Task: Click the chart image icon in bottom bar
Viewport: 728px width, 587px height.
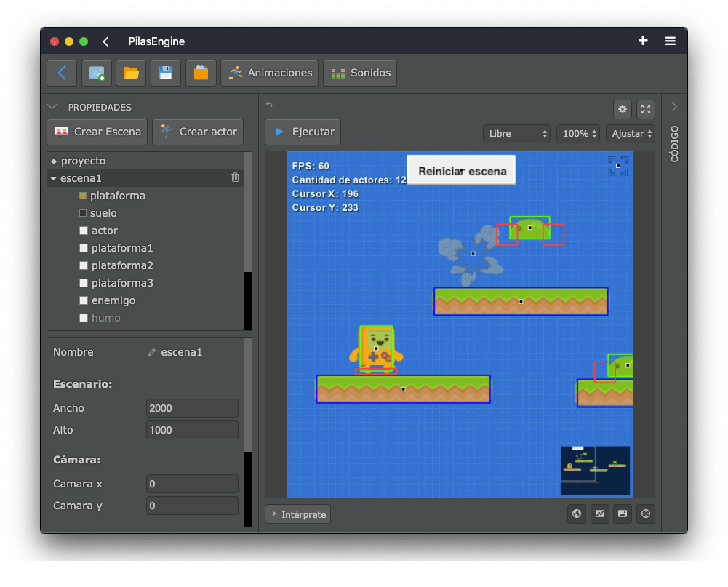Action: point(600,514)
